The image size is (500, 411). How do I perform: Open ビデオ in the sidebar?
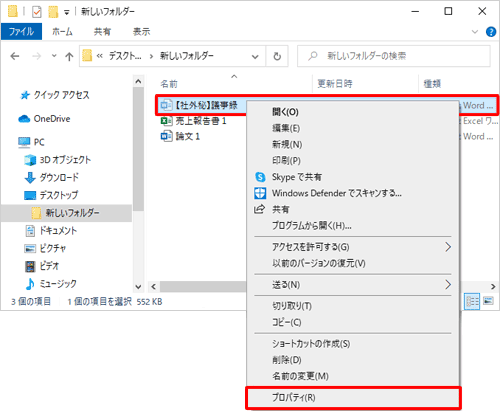(x=42, y=266)
